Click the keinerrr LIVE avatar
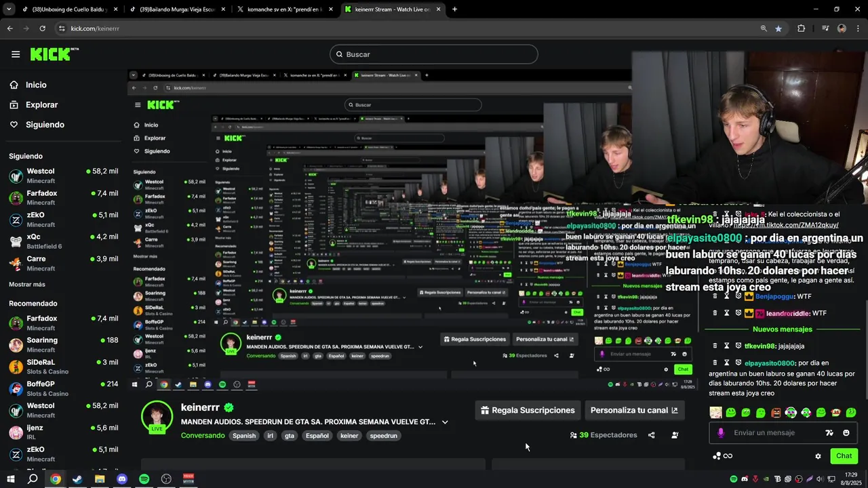Screen dimensions: 868x488 157,416
